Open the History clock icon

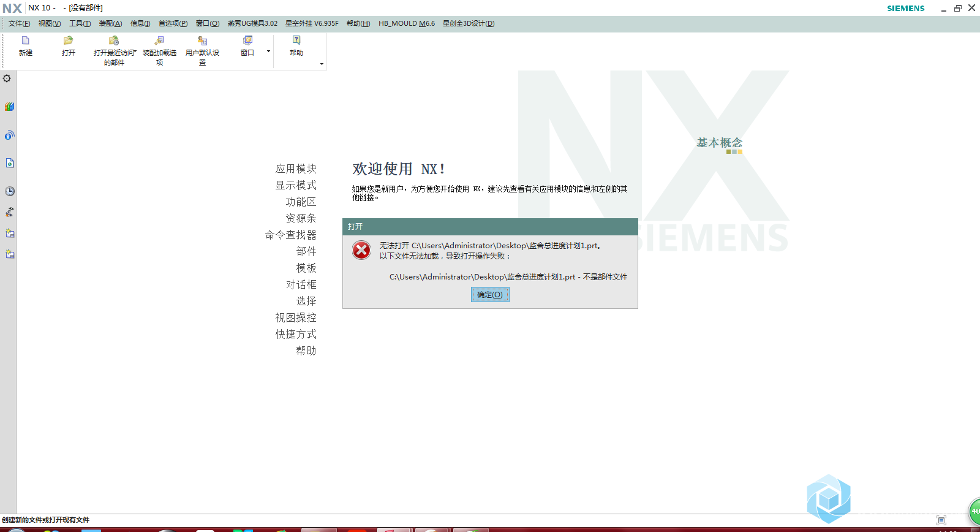click(9, 191)
